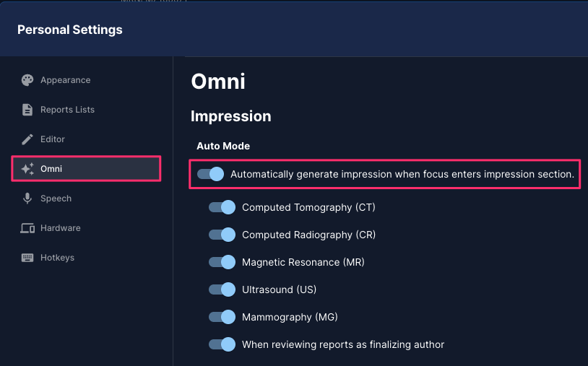This screenshot has width=588, height=366.
Task: Disable automatic impression generation toggle
Action: 210,174
